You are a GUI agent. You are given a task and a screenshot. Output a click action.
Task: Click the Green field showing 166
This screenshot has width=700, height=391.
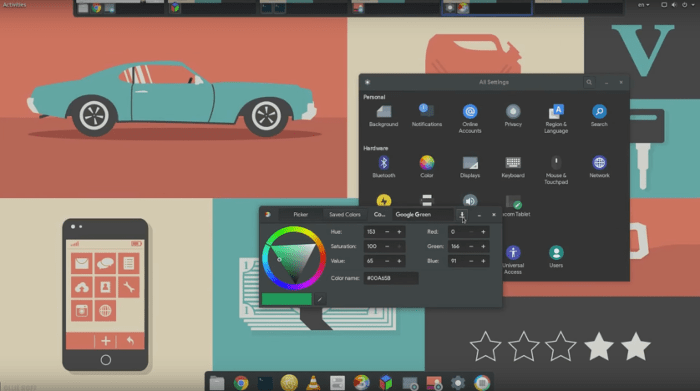(456, 246)
